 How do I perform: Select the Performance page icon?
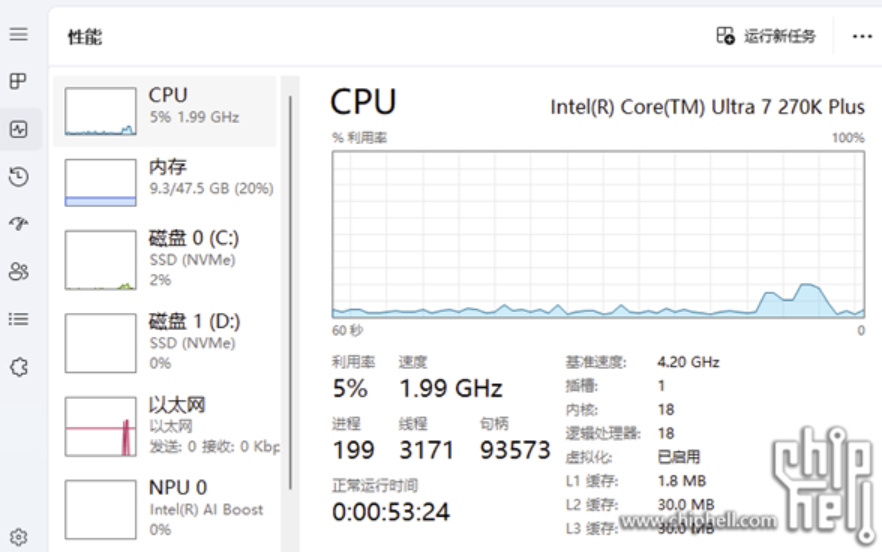18,129
